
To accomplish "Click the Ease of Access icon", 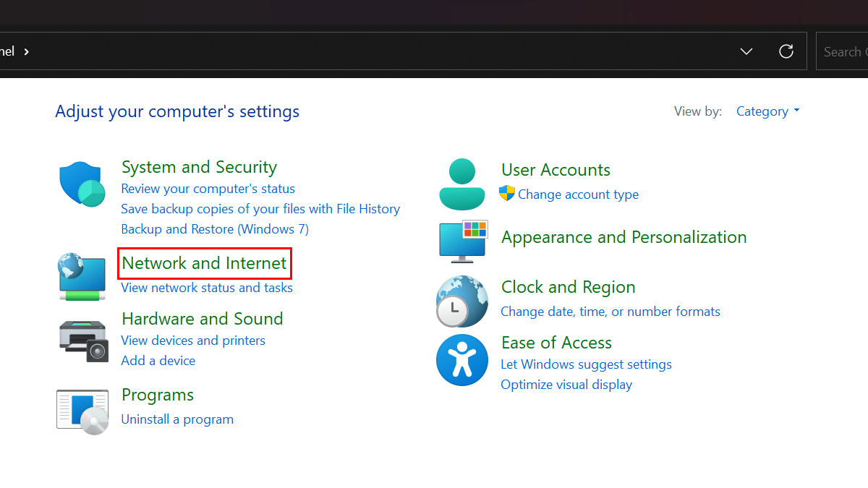I will (x=461, y=360).
